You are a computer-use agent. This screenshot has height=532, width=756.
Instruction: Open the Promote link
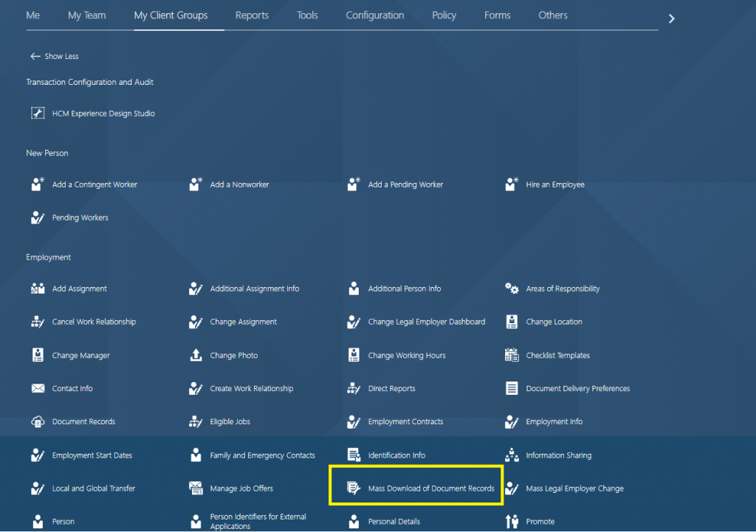tap(540, 522)
